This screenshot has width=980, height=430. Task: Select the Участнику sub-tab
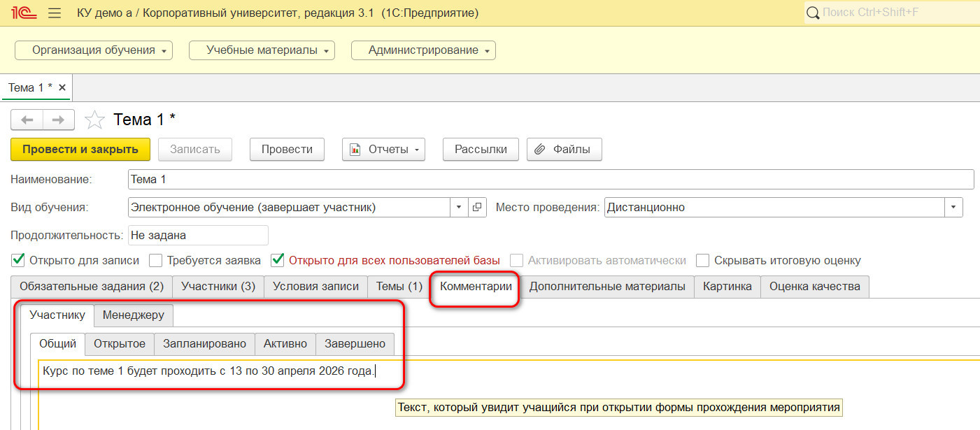[x=57, y=315]
